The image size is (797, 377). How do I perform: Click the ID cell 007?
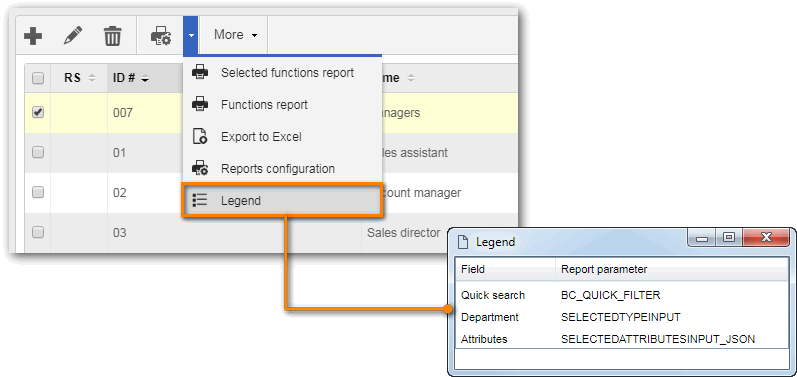(x=122, y=113)
